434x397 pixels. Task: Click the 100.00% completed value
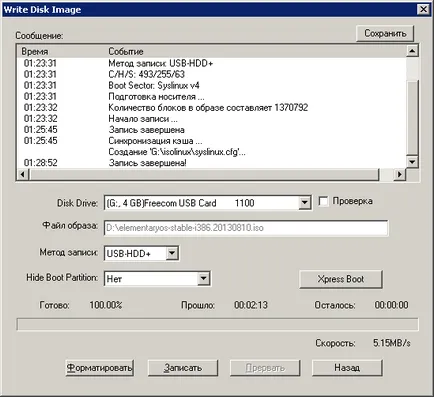click(x=106, y=305)
